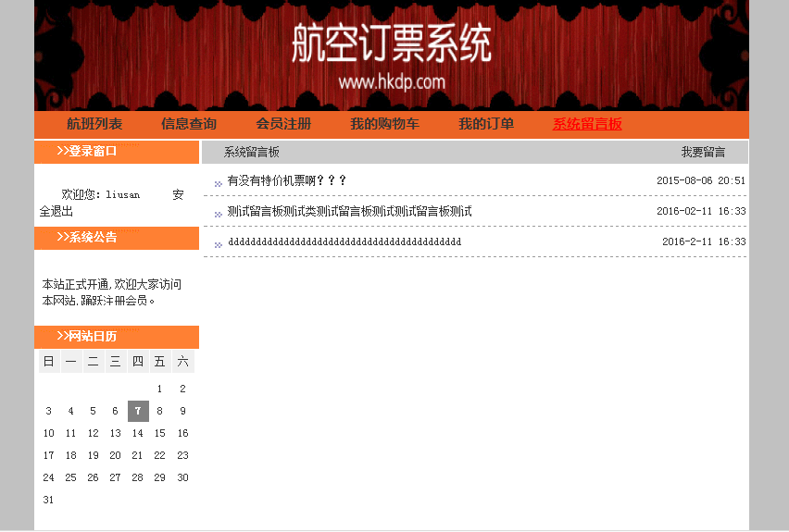Open the ddddddd message entry
The image size is (789, 532).
(x=344, y=241)
